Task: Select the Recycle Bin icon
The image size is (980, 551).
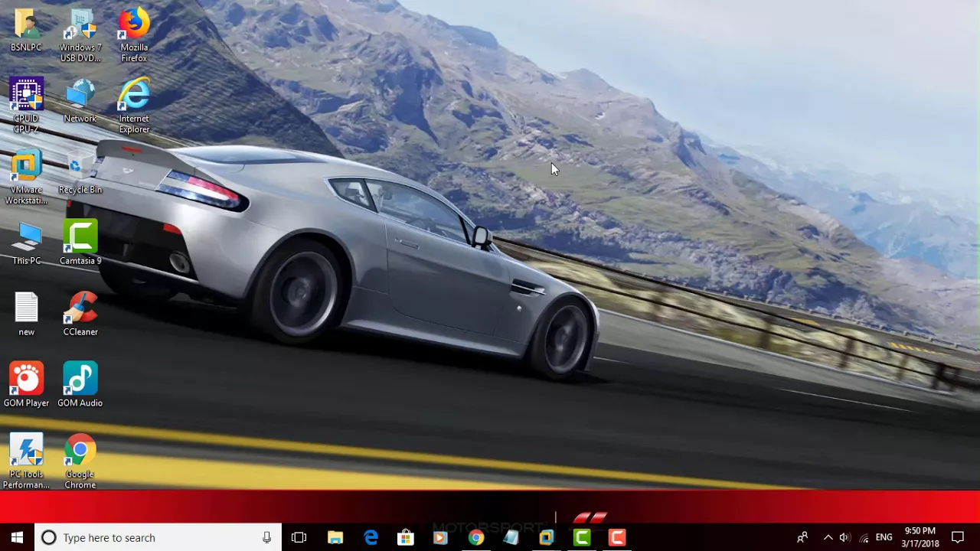Action: (80, 172)
